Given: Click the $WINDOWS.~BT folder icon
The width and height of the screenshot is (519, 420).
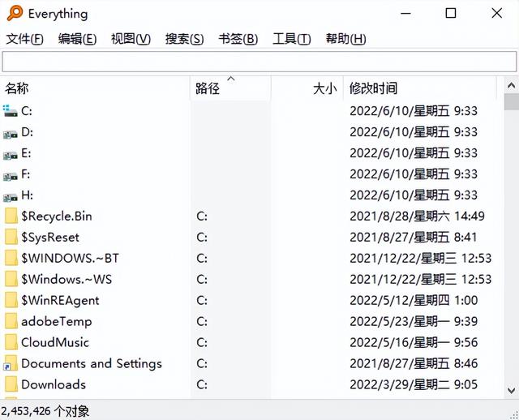Looking at the screenshot, I should tap(11, 258).
